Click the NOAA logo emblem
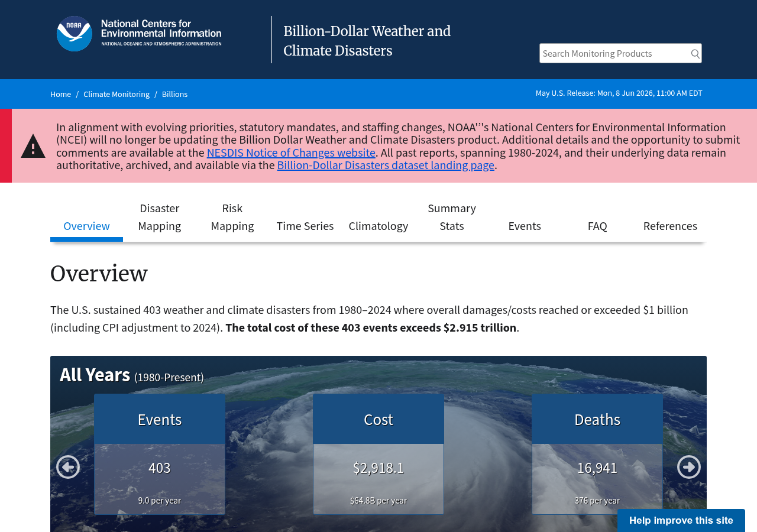 tap(75, 34)
